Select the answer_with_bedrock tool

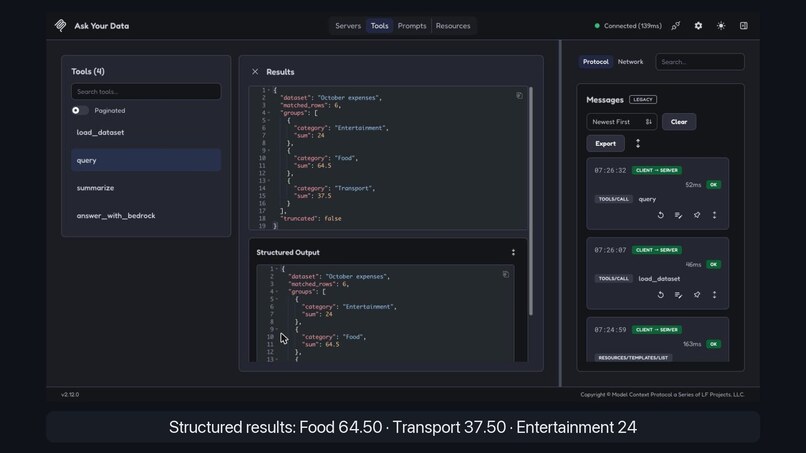[x=146, y=215]
